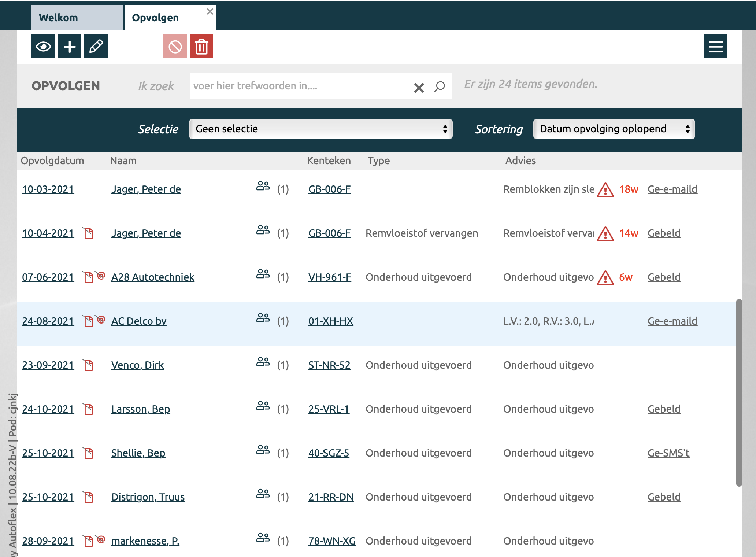Open the Selectie dropdown

pyautogui.click(x=320, y=129)
